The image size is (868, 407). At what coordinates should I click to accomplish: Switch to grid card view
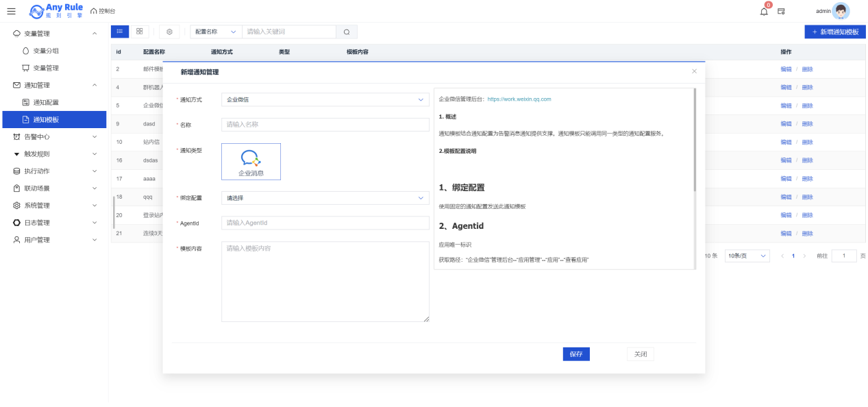point(139,32)
